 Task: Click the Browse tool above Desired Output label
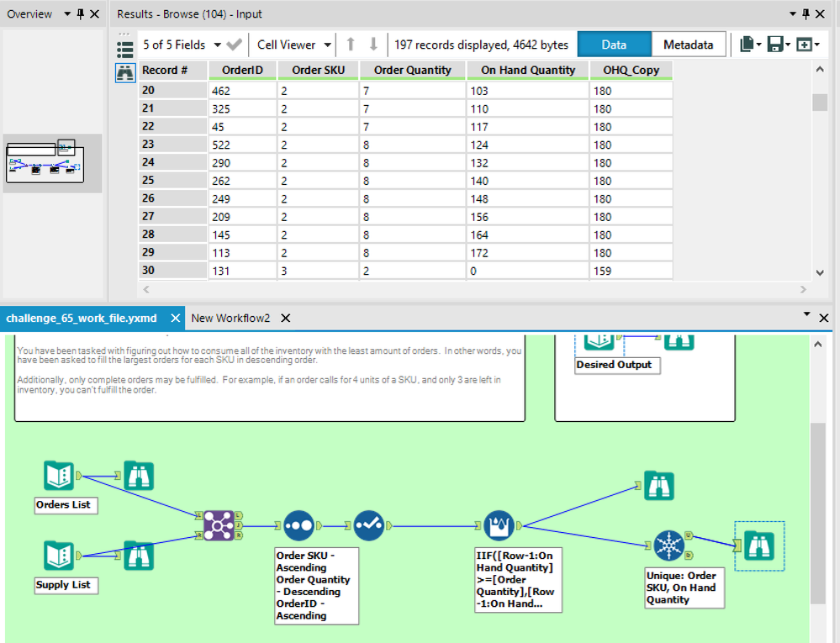[x=679, y=341]
